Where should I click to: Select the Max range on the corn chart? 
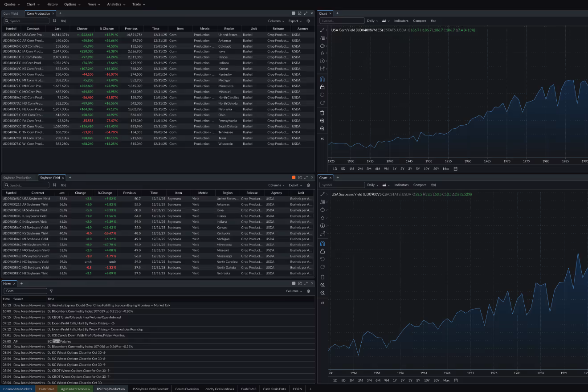pos(446,168)
